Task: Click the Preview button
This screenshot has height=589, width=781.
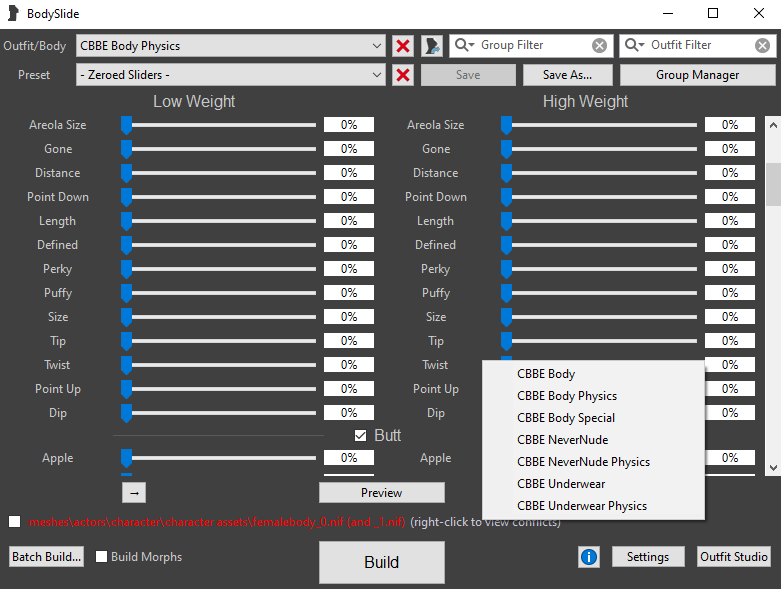Action: point(382,493)
